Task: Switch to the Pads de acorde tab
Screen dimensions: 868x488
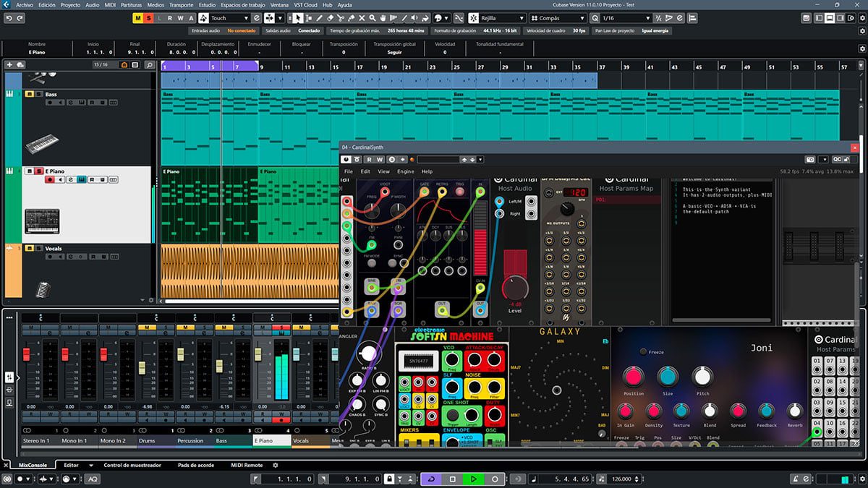Action: point(195,465)
